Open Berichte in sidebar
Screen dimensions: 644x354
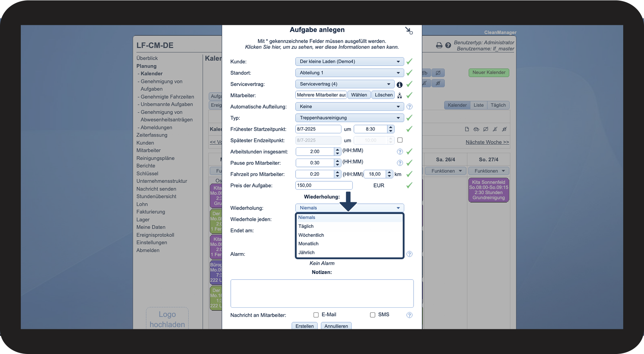point(146,166)
